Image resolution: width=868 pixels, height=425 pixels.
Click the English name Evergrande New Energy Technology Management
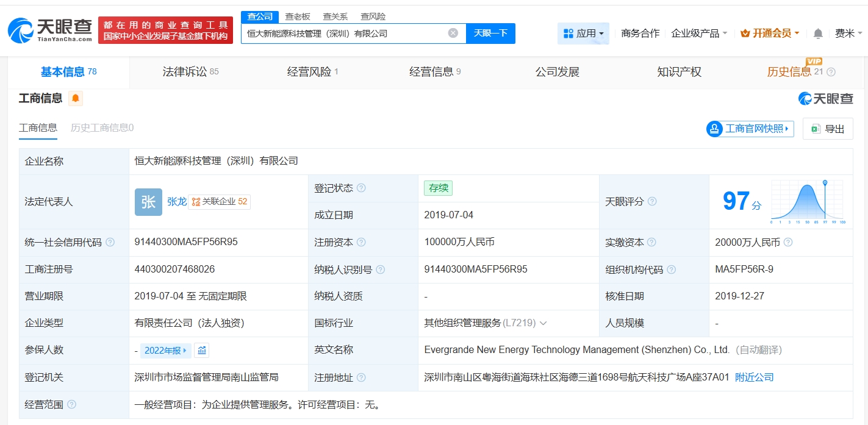[x=577, y=350]
